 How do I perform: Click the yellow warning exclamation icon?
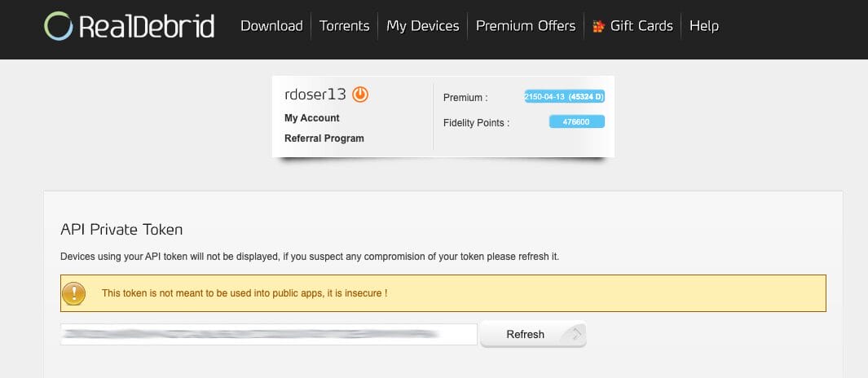74,293
